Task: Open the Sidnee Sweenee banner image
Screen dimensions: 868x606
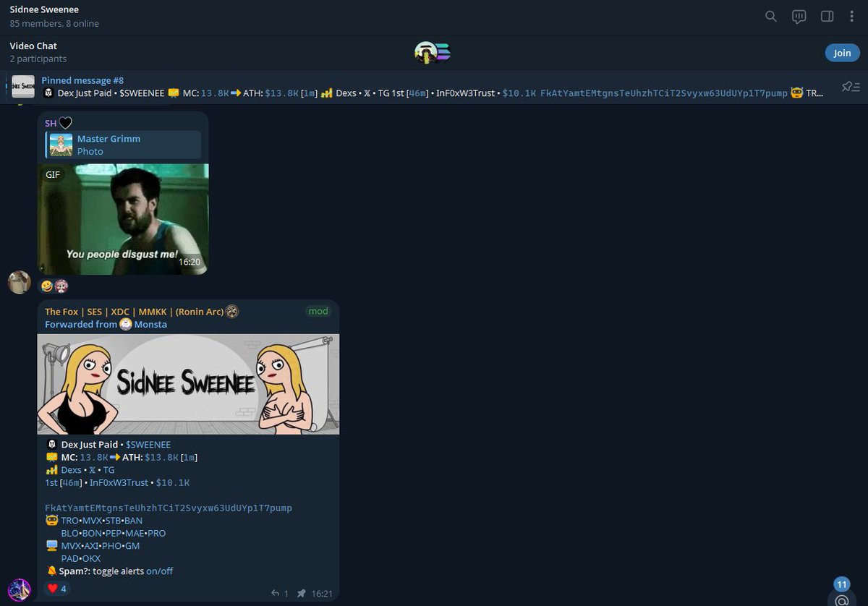Action: (188, 384)
